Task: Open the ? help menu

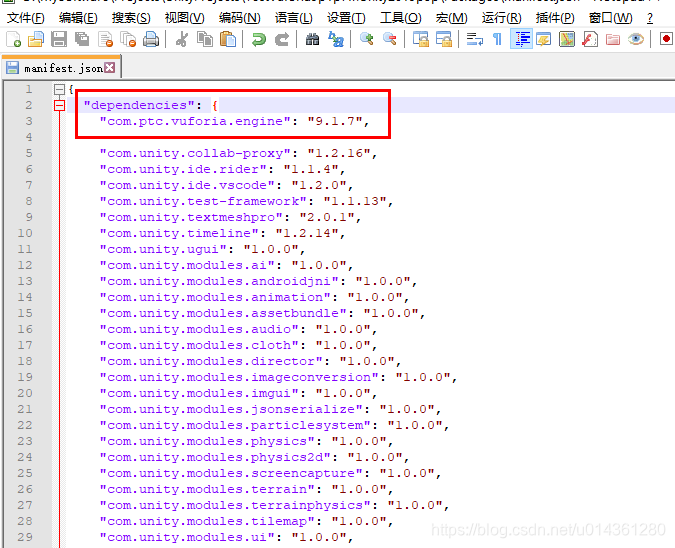Action: (650, 18)
